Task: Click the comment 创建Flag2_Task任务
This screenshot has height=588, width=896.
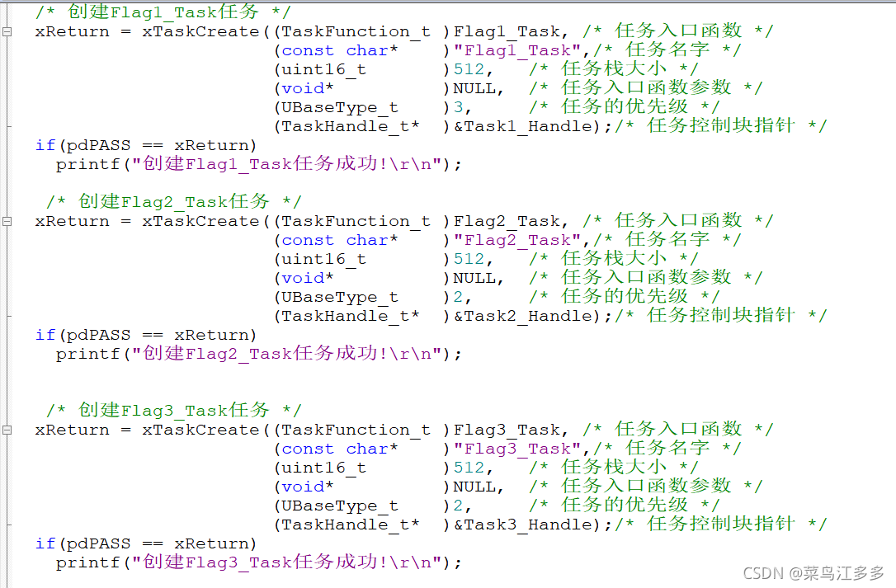Action: 174,202
